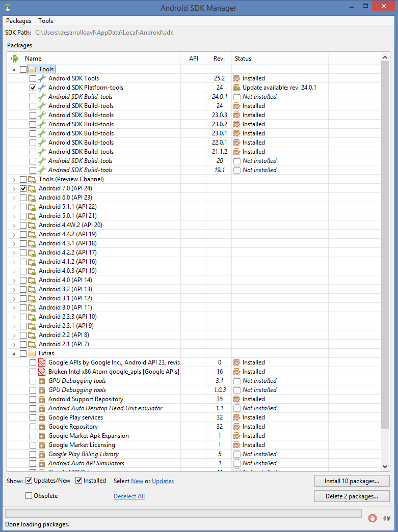Click Delete 2 packages button

tap(352, 496)
